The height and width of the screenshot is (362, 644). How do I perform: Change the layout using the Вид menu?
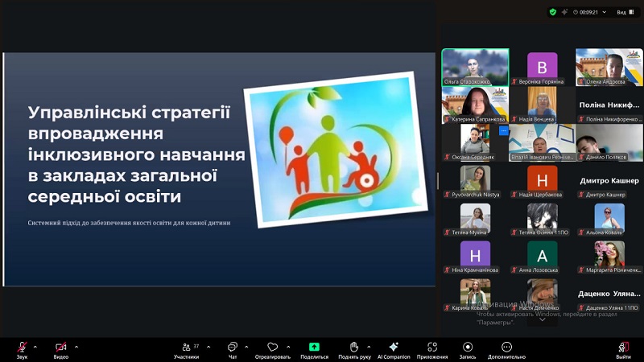[625, 12]
